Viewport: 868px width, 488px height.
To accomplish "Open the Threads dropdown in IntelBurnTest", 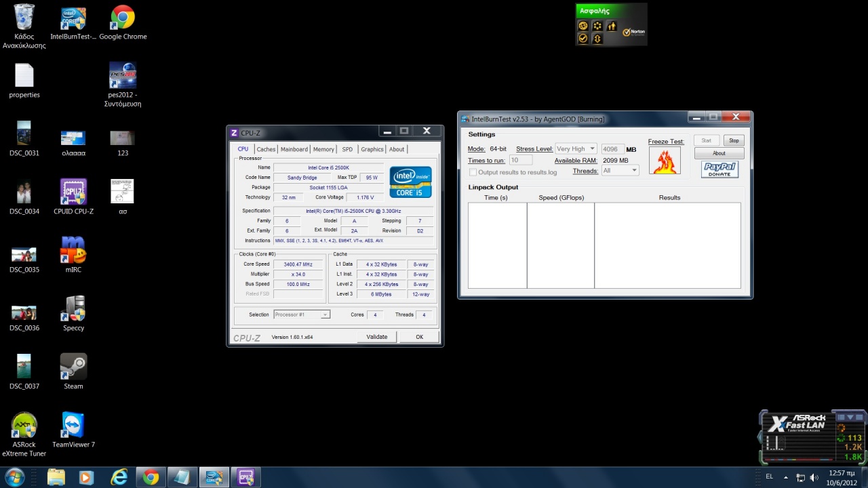I will (x=620, y=171).
